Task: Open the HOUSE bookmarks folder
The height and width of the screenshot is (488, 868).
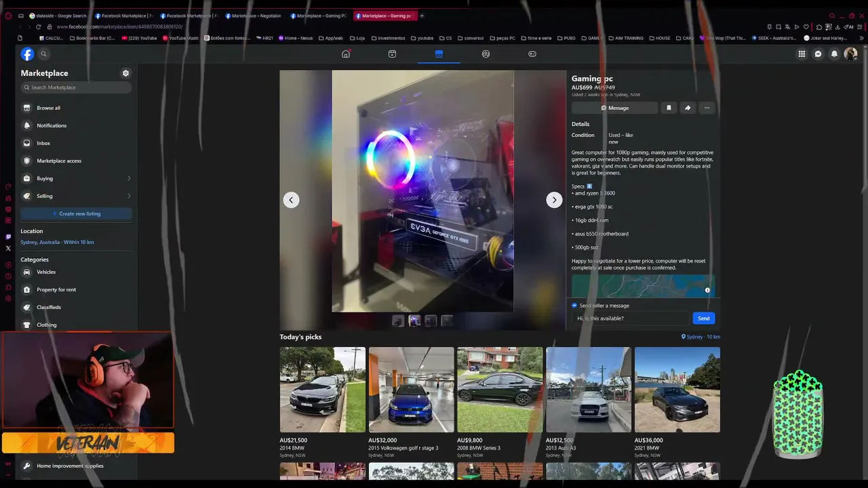Action: [x=659, y=38]
